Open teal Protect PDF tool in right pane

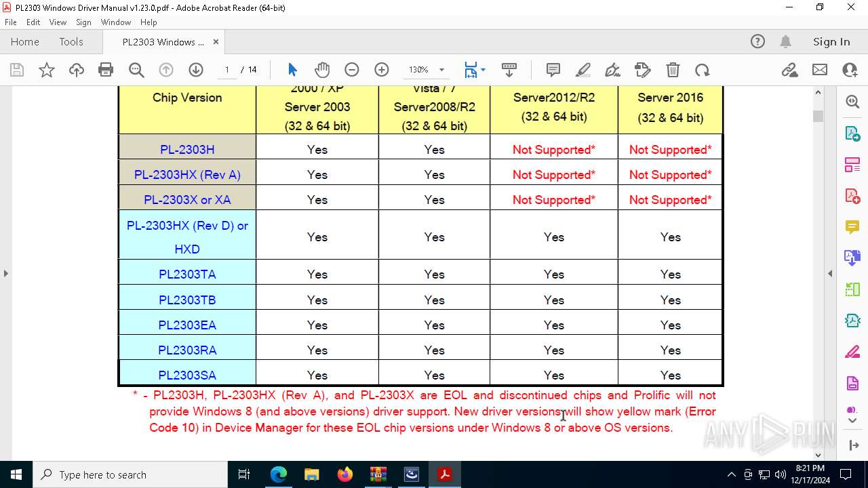point(852,321)
